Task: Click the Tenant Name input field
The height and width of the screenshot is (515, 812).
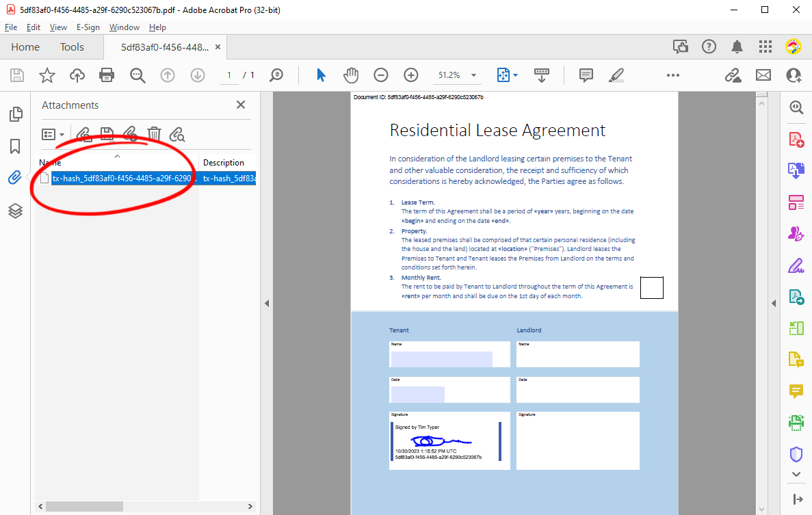Action: coord(449,354)
